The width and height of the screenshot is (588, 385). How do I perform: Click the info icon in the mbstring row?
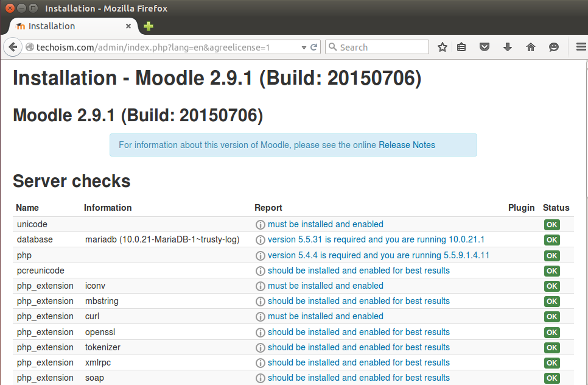click(x=261, y=302)
